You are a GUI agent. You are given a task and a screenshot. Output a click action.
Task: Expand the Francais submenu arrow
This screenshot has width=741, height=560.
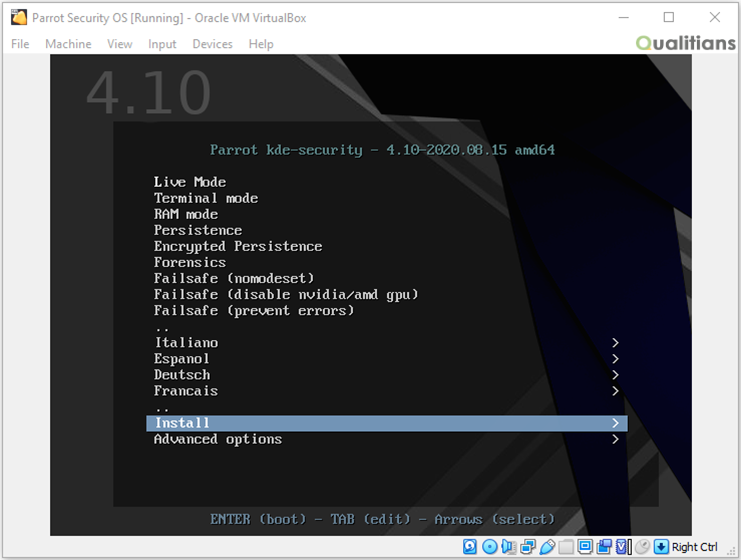click(x=615, y=391)
